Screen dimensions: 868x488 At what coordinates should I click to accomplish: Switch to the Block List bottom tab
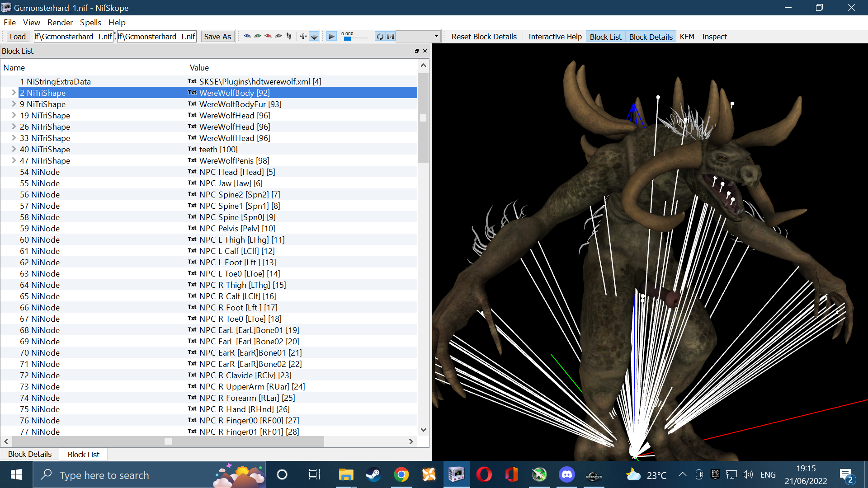click(x=84, y=454)
